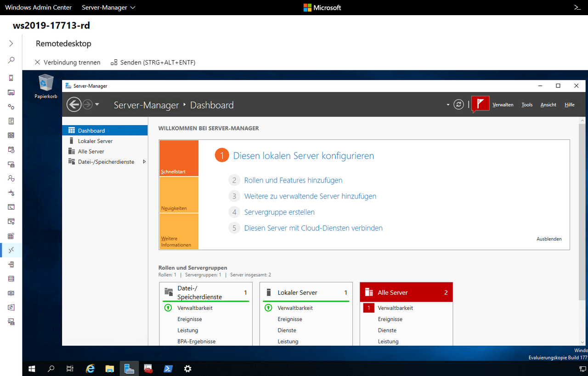Open the Registry tool icon
This screenshot has height=376, width=588.
point(11,236)
